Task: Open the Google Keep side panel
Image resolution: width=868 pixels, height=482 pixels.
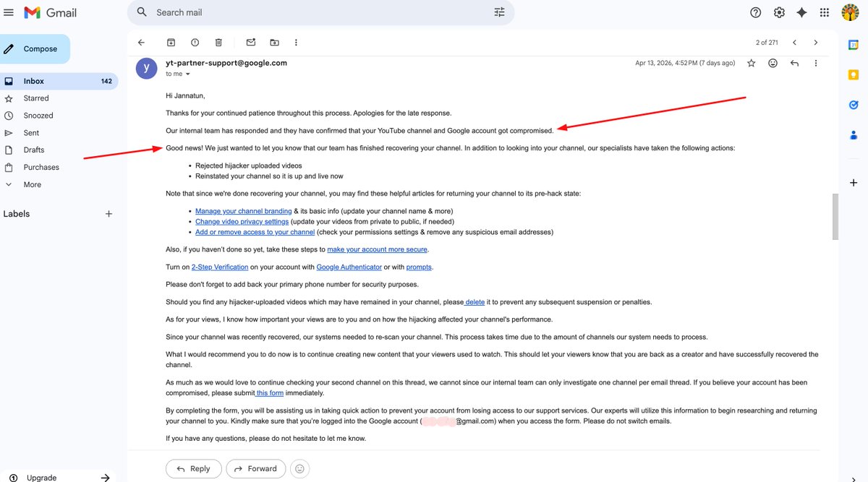Action: coord(852,74)
